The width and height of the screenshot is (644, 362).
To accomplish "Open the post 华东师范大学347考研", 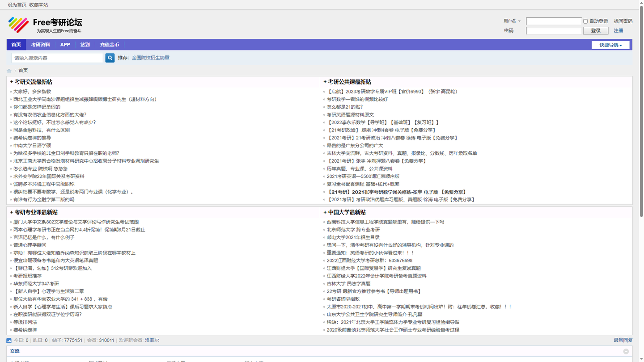I will click(x=36, y=284).
